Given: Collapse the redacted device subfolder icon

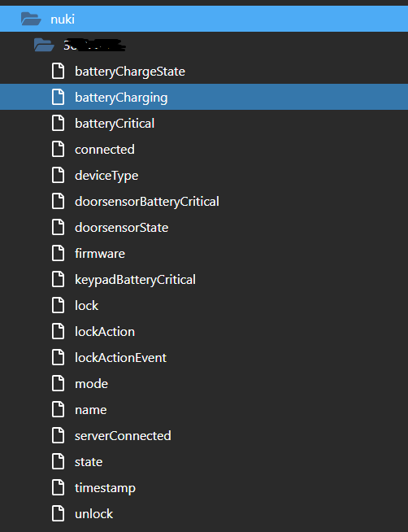Looking at the screenshot, I should [x=44, y=45].
